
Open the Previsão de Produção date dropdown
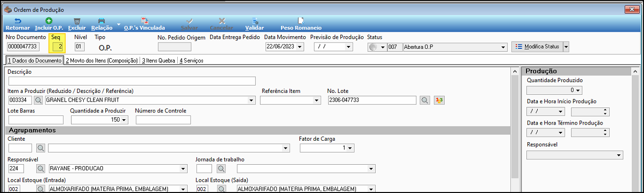[x=348, y=47]
